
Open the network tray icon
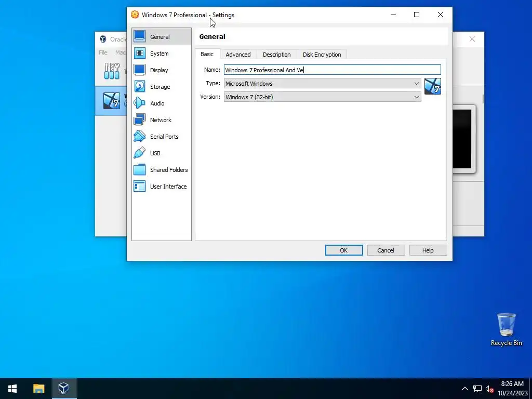[x=477, y=389]
